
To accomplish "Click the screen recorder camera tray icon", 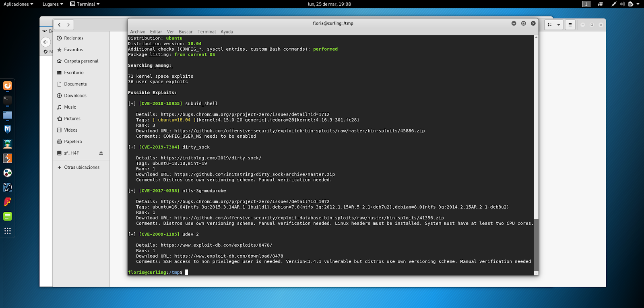I will tap(601, 4).
